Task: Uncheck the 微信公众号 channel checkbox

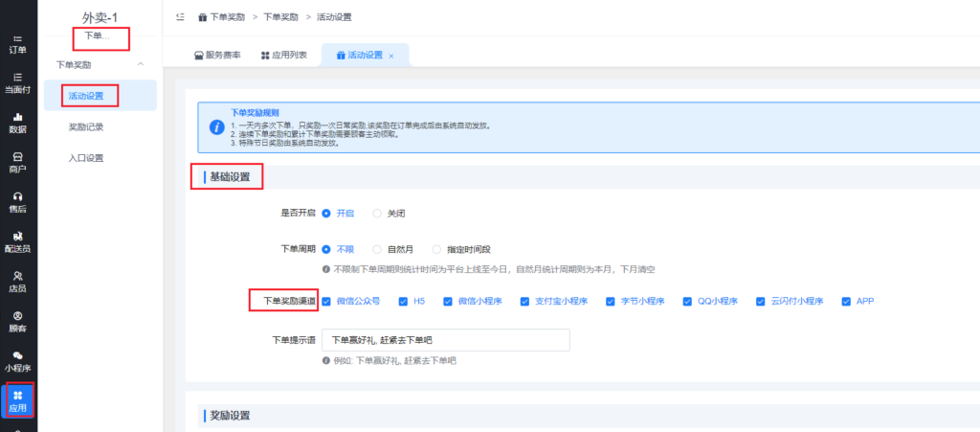Action: (327, 301)
